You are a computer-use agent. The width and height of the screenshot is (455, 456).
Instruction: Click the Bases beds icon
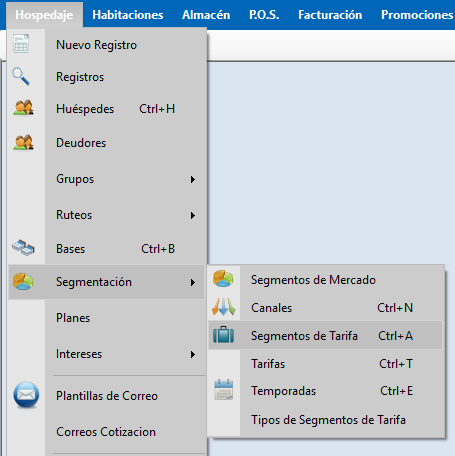[23, 248]
